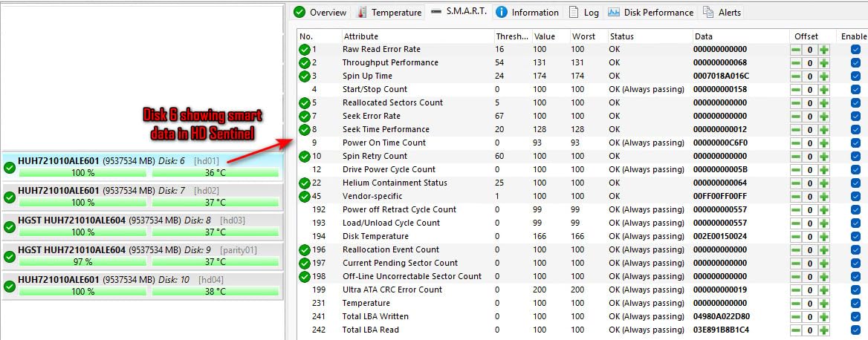
Task: Click Disk 8 health percentage bar
Action: tap(82, 232)
